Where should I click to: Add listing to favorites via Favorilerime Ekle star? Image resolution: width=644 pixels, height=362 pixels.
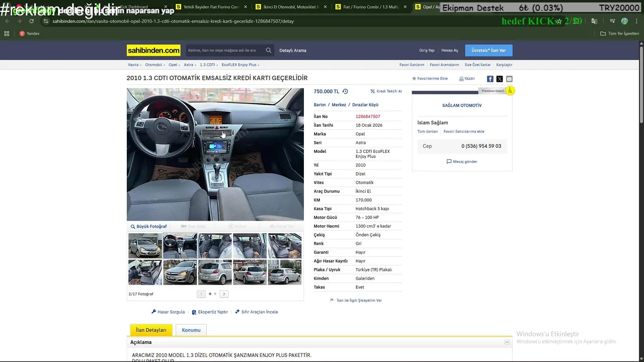click(x=430, y=79)
